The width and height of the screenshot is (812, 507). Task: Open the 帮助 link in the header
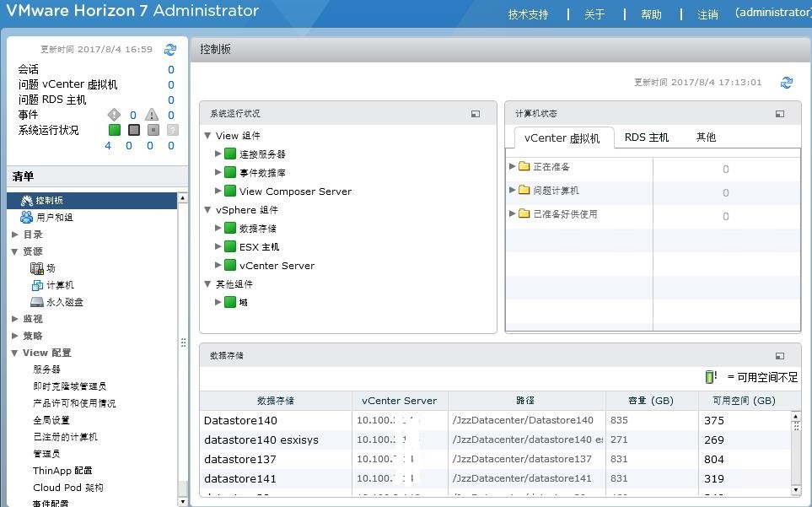650,14
